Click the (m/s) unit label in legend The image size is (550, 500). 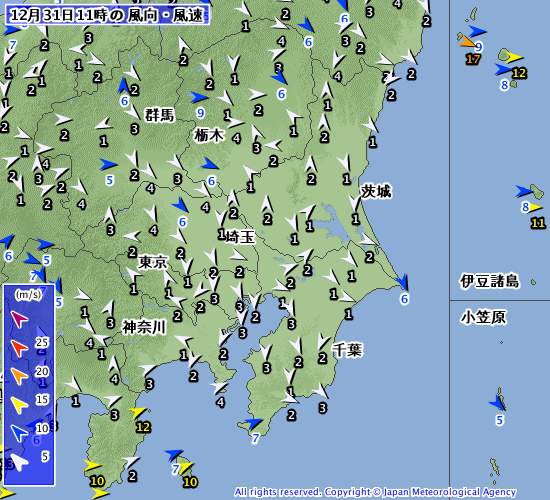point(28,294)
